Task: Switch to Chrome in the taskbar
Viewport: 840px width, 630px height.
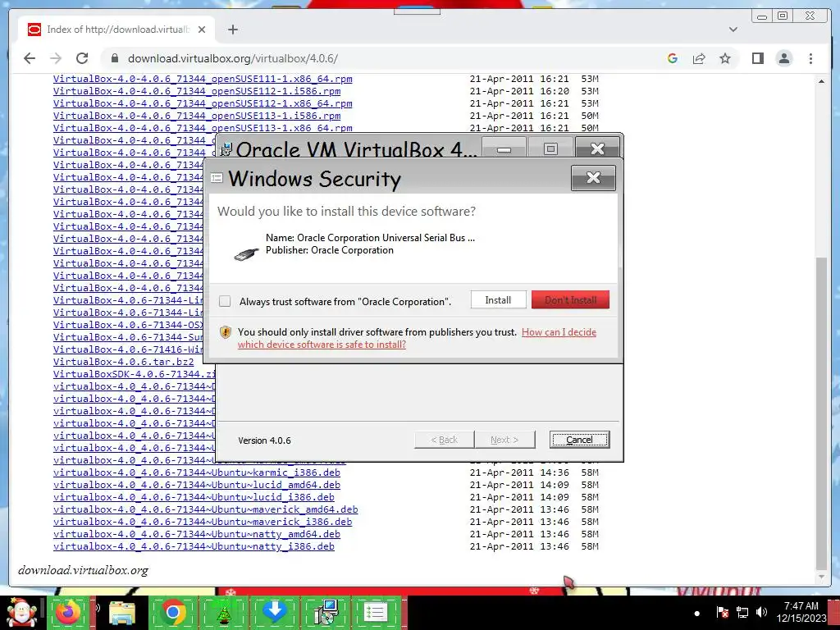Action: [x=172, y=612]
